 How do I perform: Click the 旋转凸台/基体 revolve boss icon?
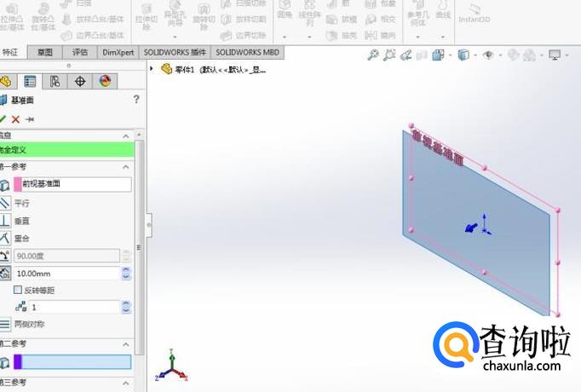[43, 17]
